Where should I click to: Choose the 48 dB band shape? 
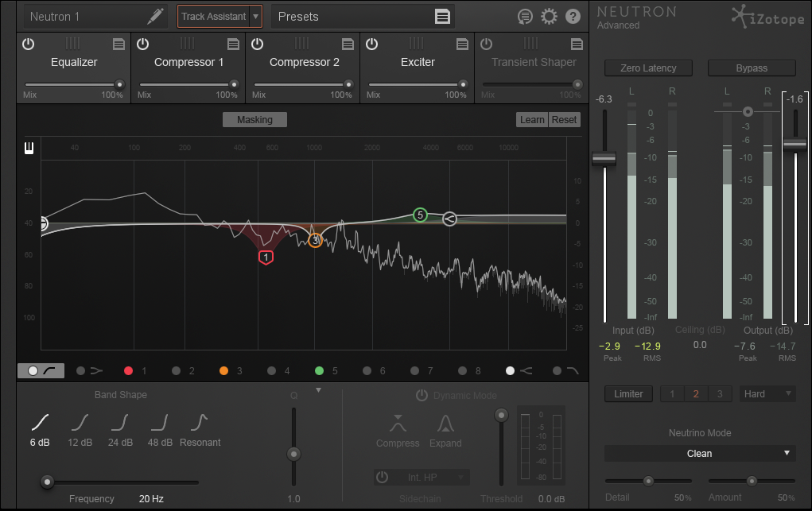pyautogui.click(x=160, y=430)
